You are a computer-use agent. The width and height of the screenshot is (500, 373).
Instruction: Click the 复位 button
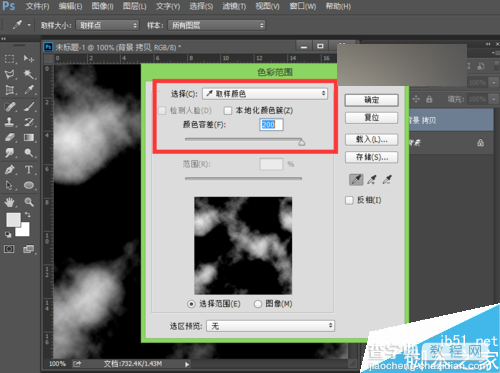(x=371, y=118)
